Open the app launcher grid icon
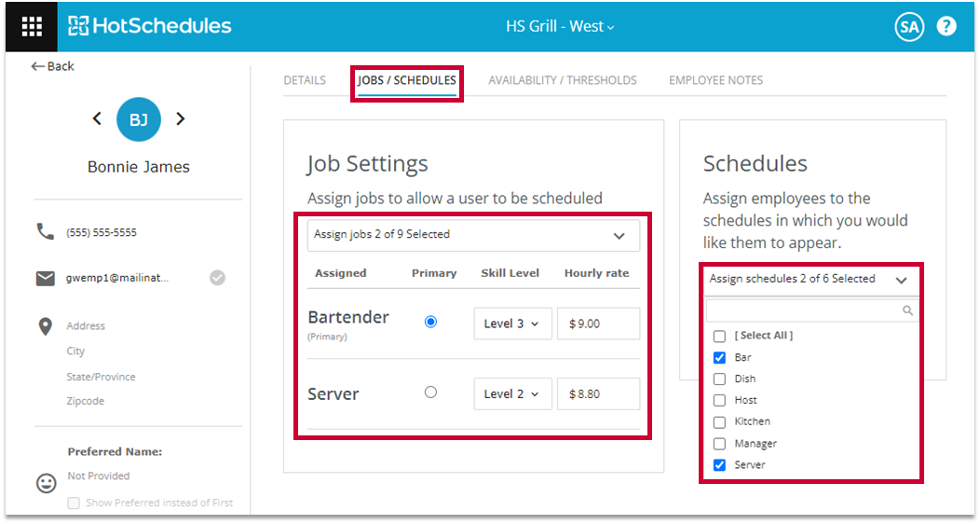Viewport: 980px width, 524px height. pyautogui.click(x=32, y=26)
